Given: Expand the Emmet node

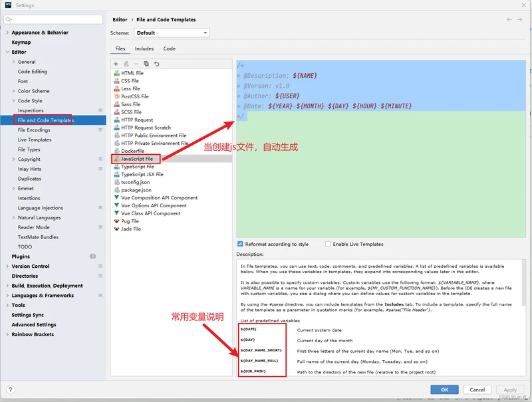Looking at the screenshot, I should pos(13,188).
